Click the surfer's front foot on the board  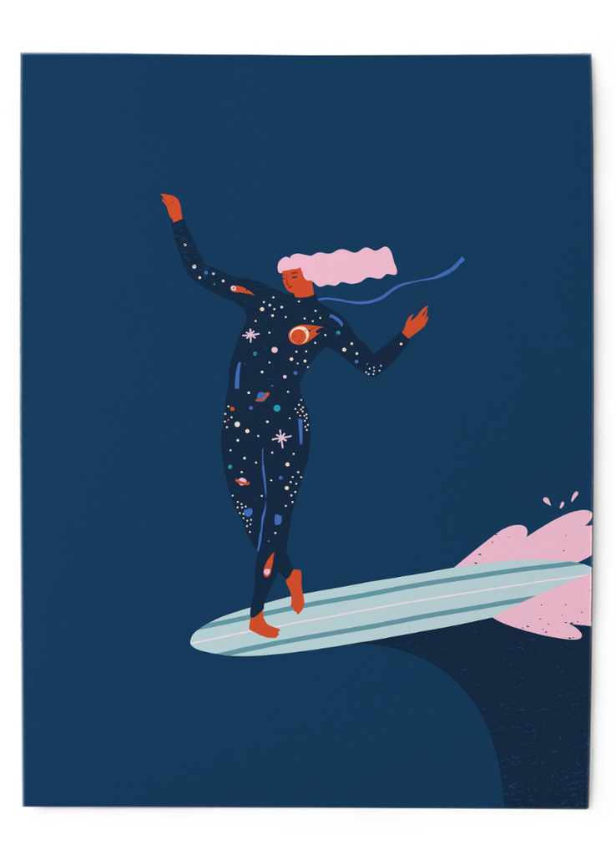263,626
